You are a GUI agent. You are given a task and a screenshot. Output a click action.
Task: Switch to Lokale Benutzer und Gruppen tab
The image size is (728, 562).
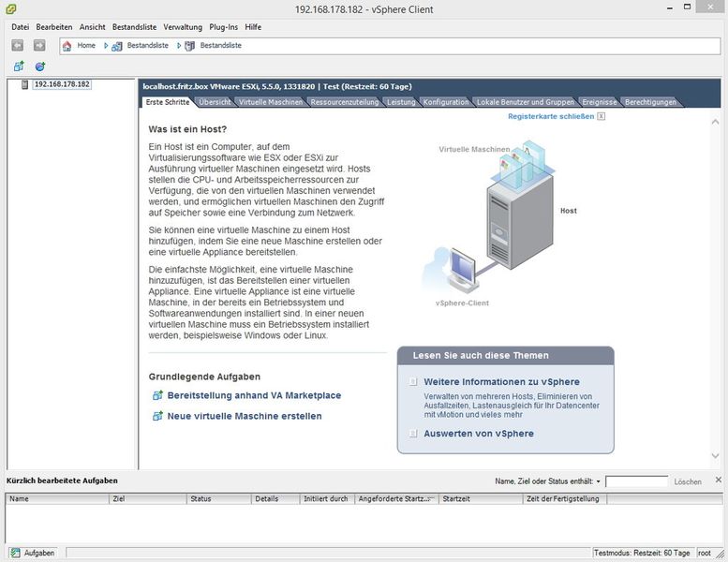pyautogui.click(x=525, y=102)
